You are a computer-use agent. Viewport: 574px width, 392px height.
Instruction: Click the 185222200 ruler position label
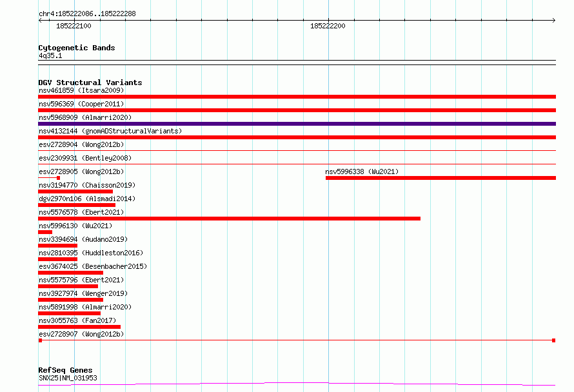coord(328,26)
